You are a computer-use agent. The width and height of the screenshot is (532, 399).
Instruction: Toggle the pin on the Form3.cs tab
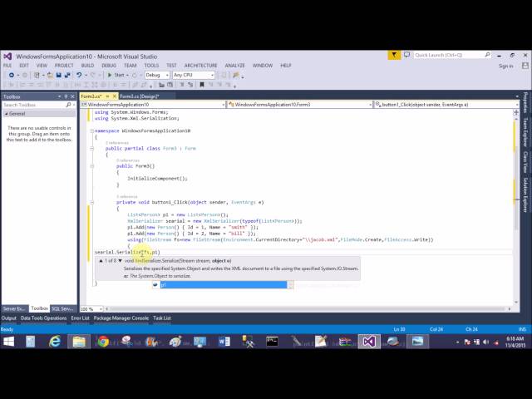pyautogui.click(x=107, y=96)
